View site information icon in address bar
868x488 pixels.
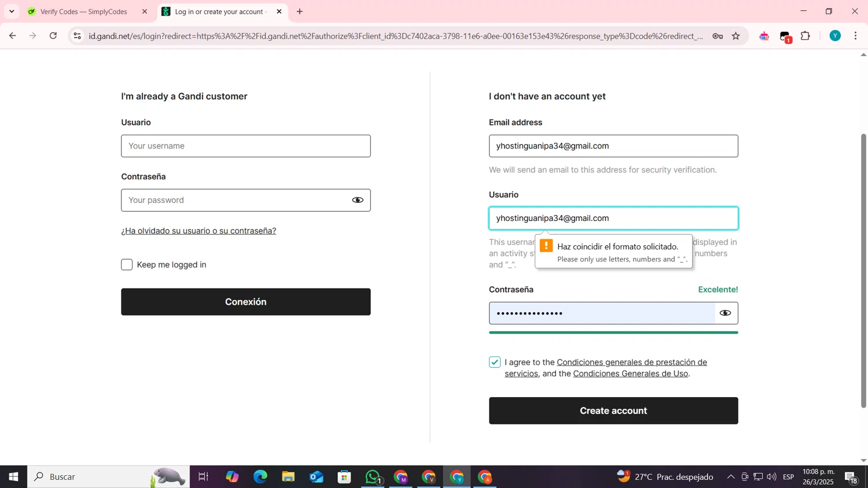coord(77,36)
